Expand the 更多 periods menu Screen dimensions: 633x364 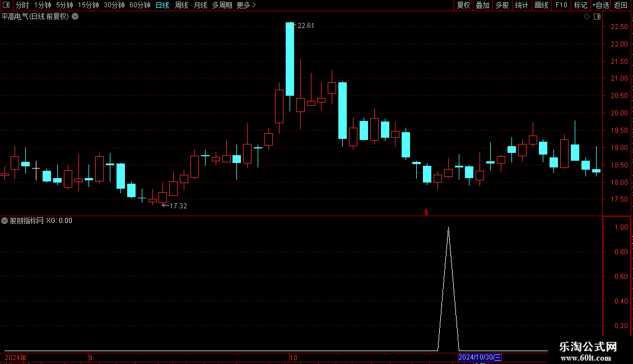pos(246,5)
